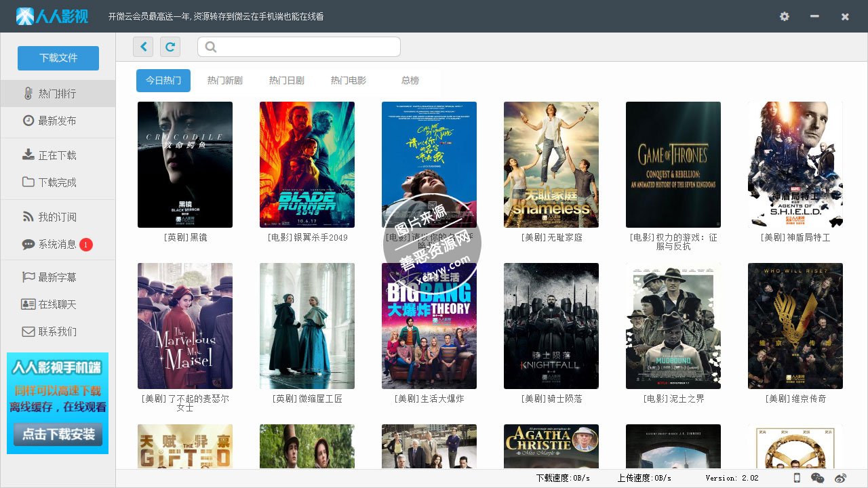Open the Marvelous Mrs. Maisel poster

click(185, 326)
